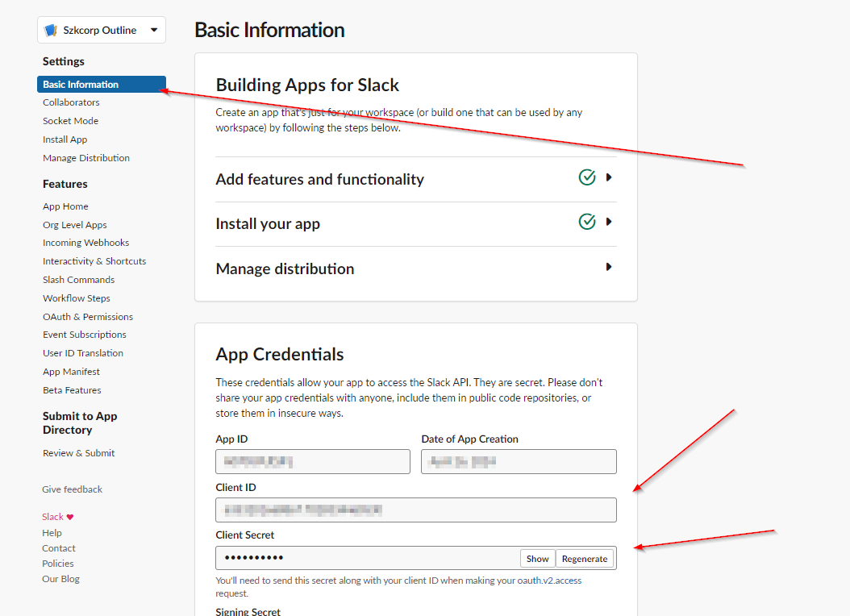This screenshot has width=850, height=616.
Task: Click the green checkmark beside Add features and functionality
Action: [586, 177]
